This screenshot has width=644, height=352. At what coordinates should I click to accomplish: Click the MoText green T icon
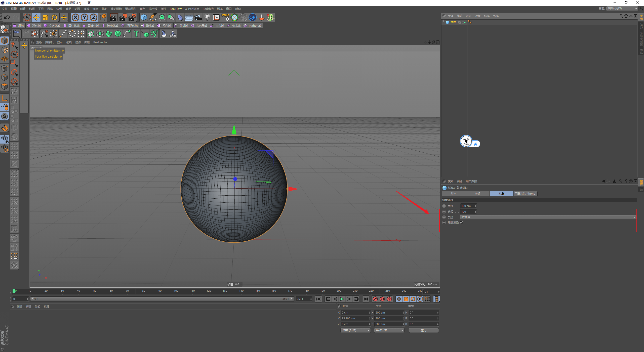(136, 34)
